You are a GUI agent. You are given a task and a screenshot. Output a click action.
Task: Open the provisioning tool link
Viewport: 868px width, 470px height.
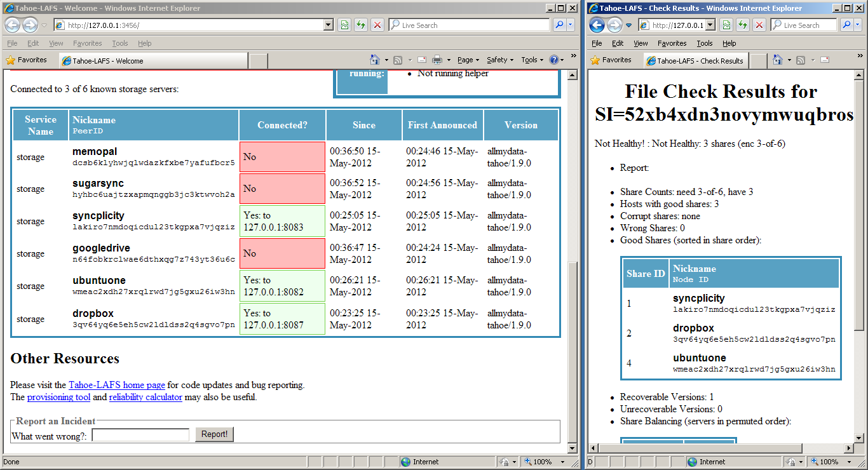click(x=58, y=398)
